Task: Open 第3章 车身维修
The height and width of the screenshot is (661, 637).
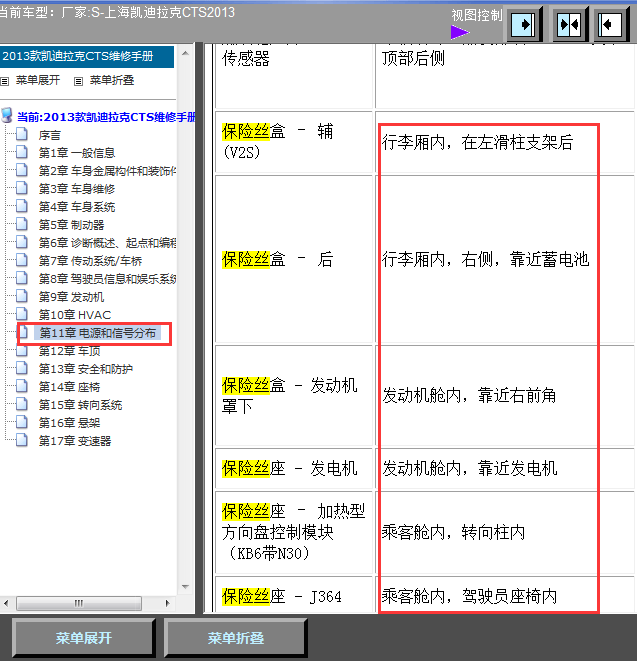Action: (x=77, y=189)
